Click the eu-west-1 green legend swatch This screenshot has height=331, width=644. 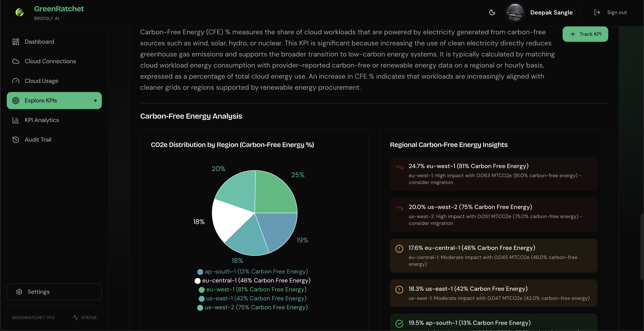coord(201,290)
